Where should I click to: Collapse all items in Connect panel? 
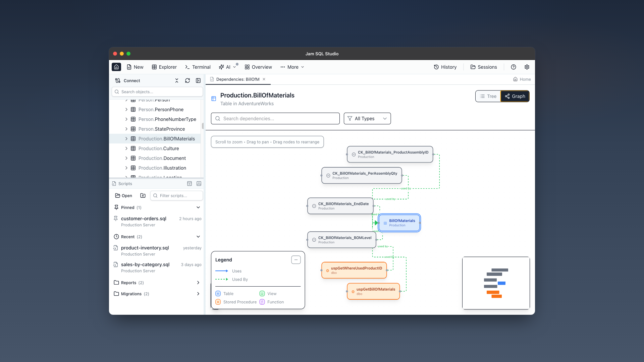(x=177, y=80)
